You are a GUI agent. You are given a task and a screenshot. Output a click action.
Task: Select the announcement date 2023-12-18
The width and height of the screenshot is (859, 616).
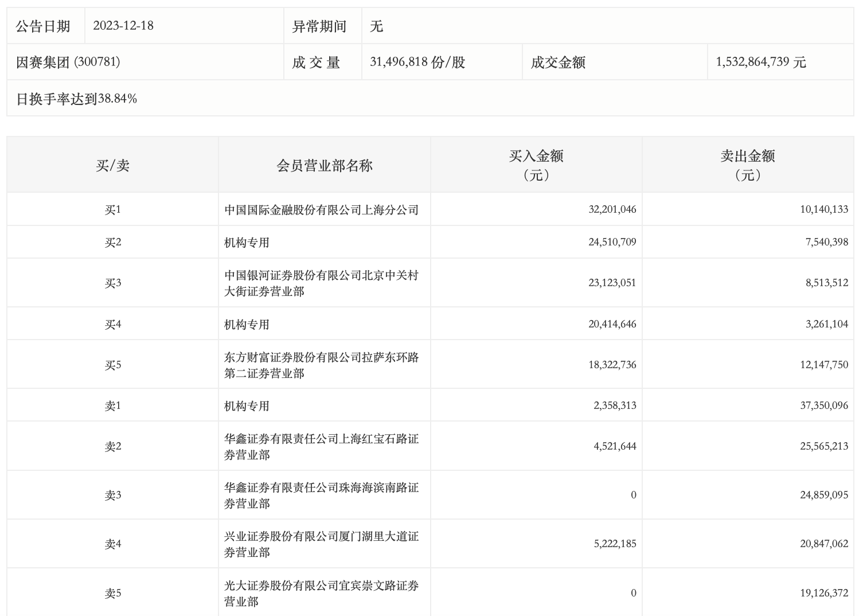pyautogui.click(x=123, y=26)
